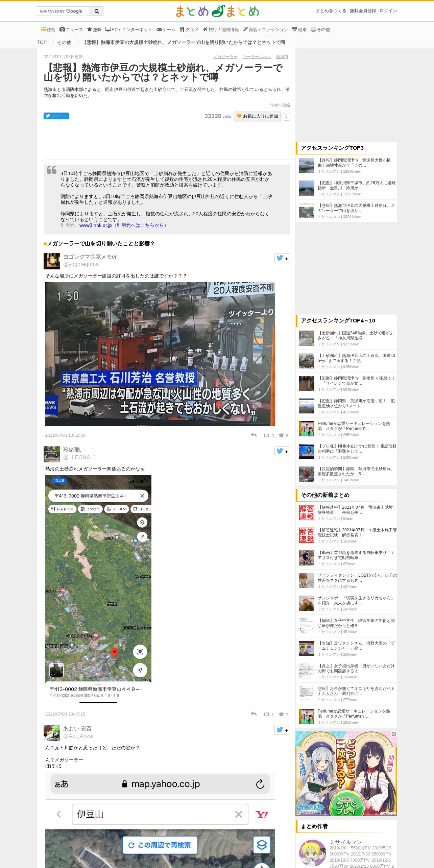Click the 熱海市 tag
The width and height of the screenshot is (434, 868).
point(282,57)
